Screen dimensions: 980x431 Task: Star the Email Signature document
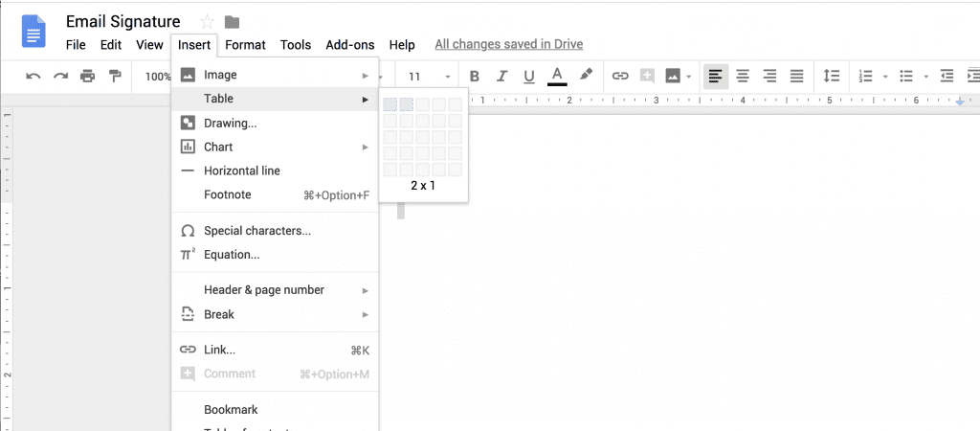tap(207, 23)
